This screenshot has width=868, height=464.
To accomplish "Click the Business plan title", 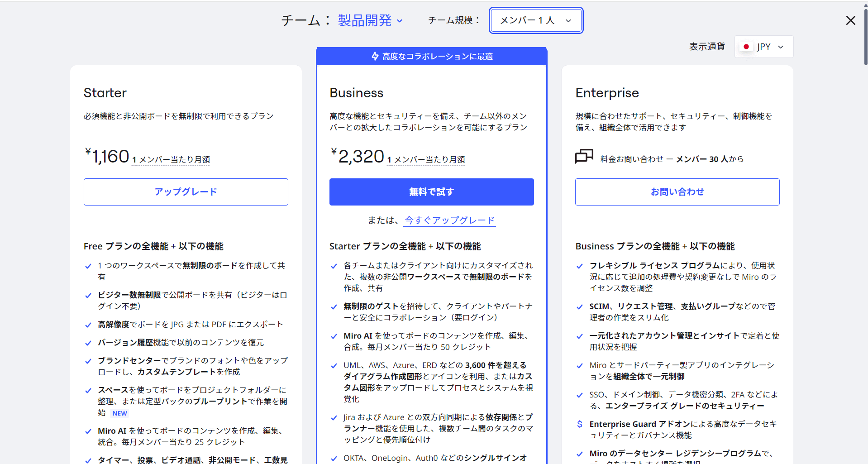I will pos(356,93).
